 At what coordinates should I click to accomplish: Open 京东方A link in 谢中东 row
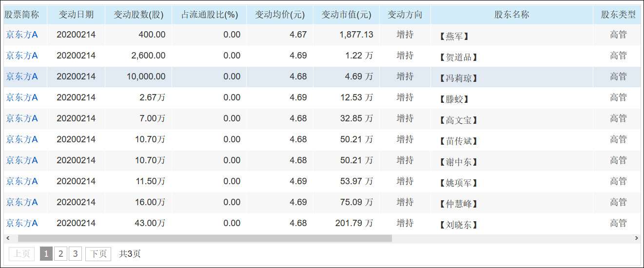(22, 160)
